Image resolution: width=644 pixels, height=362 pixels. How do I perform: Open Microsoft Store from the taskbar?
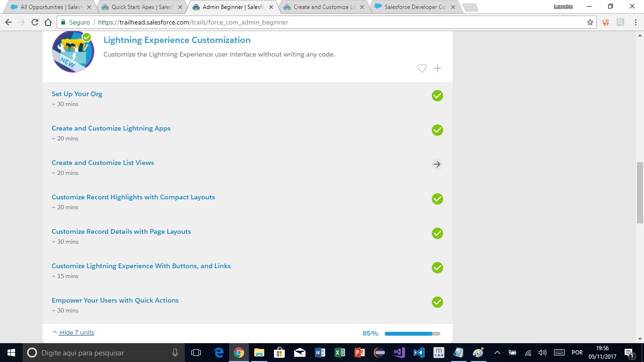[279, 353]
